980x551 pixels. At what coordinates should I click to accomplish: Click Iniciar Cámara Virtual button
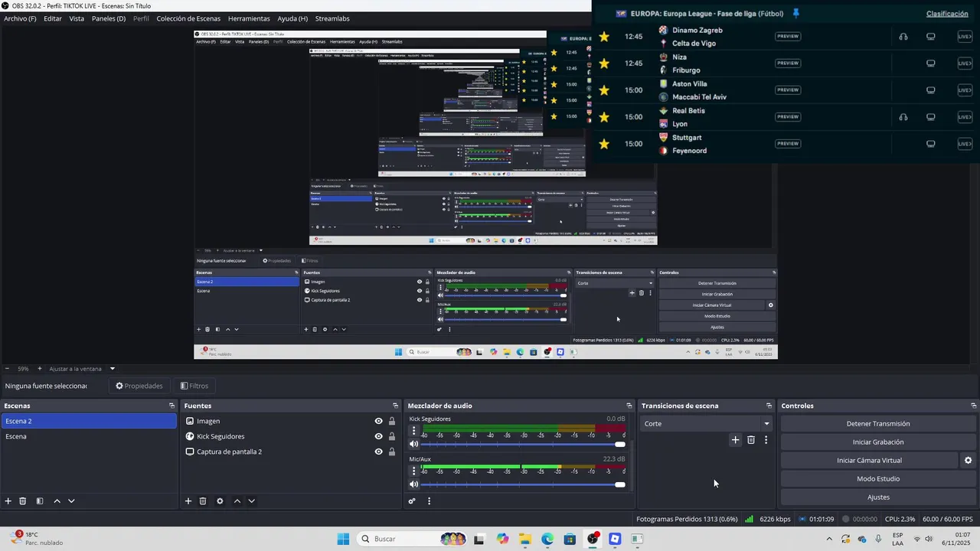pos(869,461)
